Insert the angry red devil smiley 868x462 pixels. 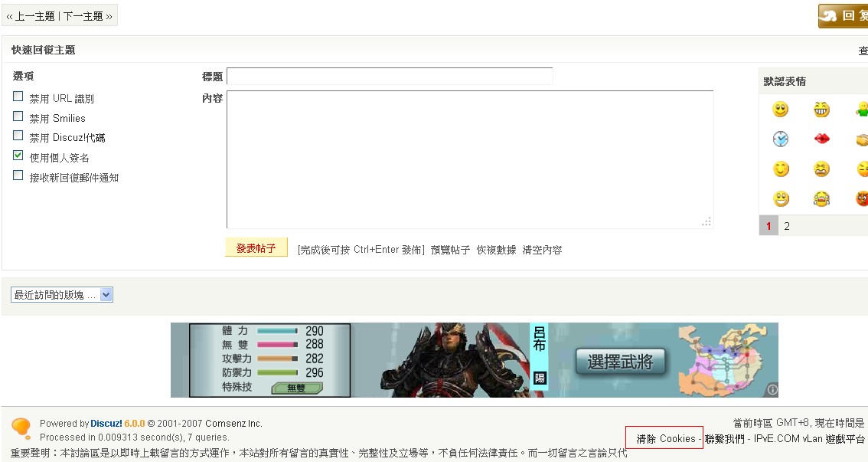coord(862,198)
